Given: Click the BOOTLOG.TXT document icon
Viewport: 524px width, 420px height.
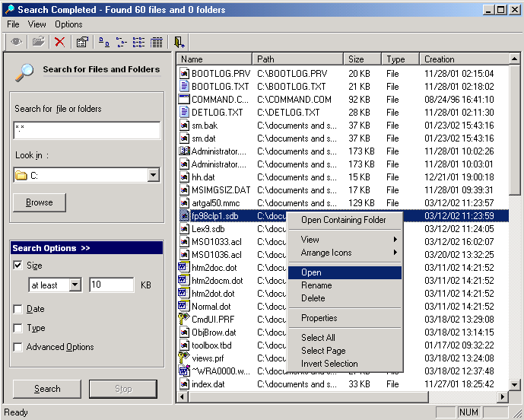Looking at the screenshot, I should point(184,86).
